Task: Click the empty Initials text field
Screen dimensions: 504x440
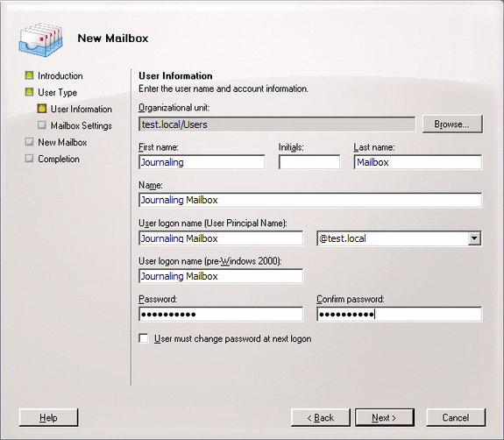Action: click(x=309, y=162)
